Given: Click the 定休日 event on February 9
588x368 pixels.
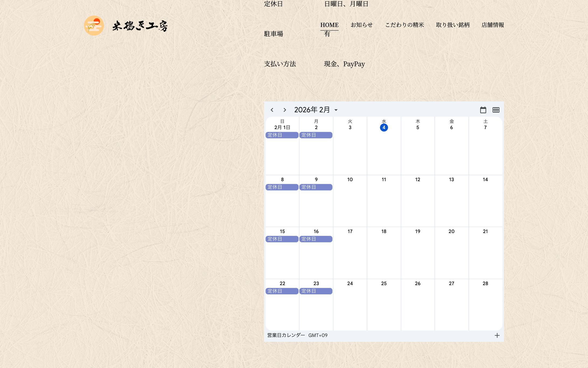Looking at the screenshot, I should [x=316, y=187].
